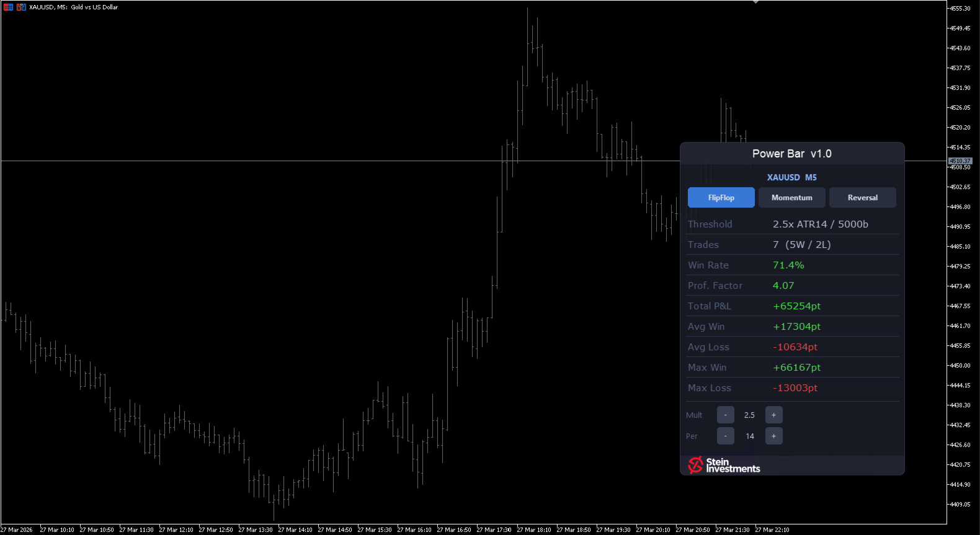Click the Total P&L value +65254pt
The height and width of the screenshot is (535, 980).
coord(796,306)
